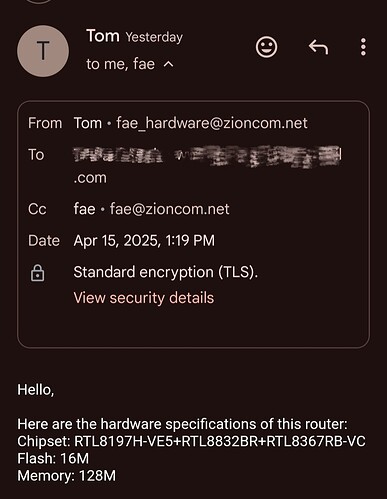Collapse recipient details with the chevron

click(x=169, y=64)
